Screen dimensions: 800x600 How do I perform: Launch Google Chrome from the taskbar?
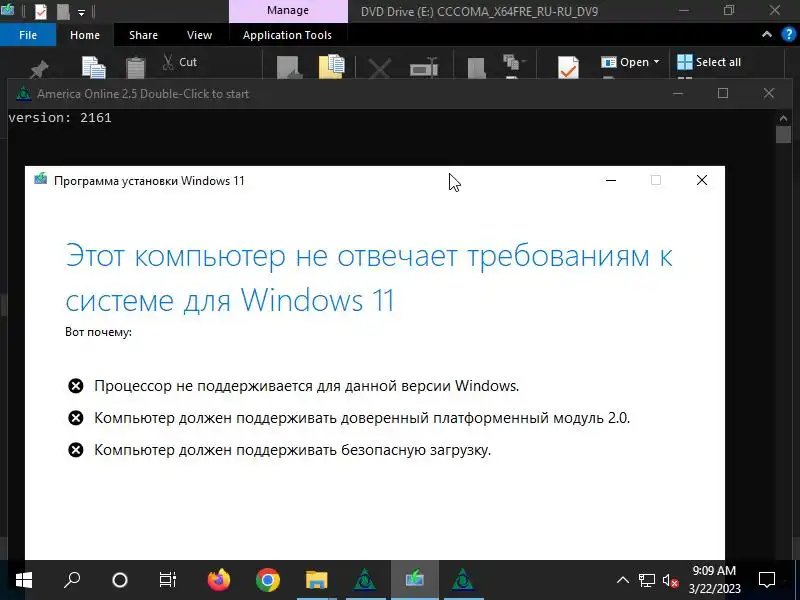[268, 580]
